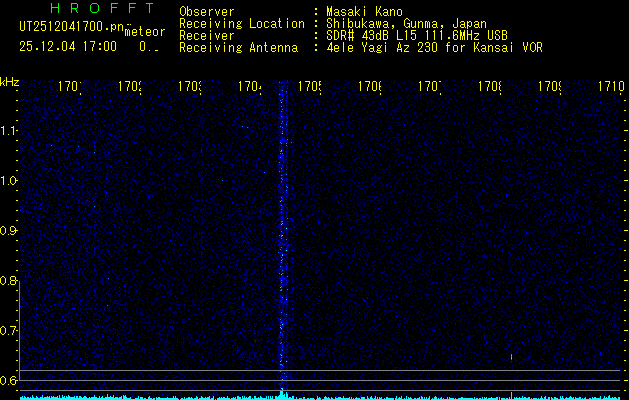This screenshot has width=629, height=400.
Task: Click the kHz frequency axis unit label
Action: coord(9,81)
